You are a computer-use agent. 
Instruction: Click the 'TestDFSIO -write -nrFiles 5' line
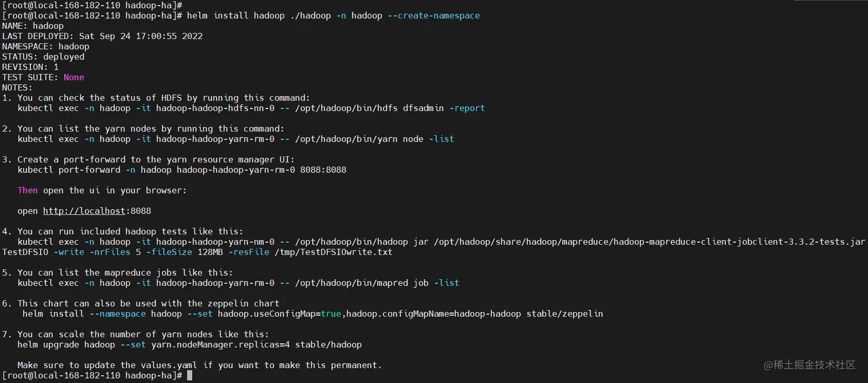197,252
